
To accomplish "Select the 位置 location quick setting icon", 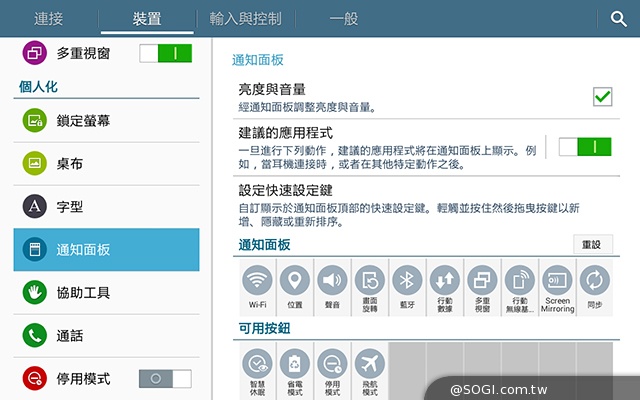I will (295, 280).
